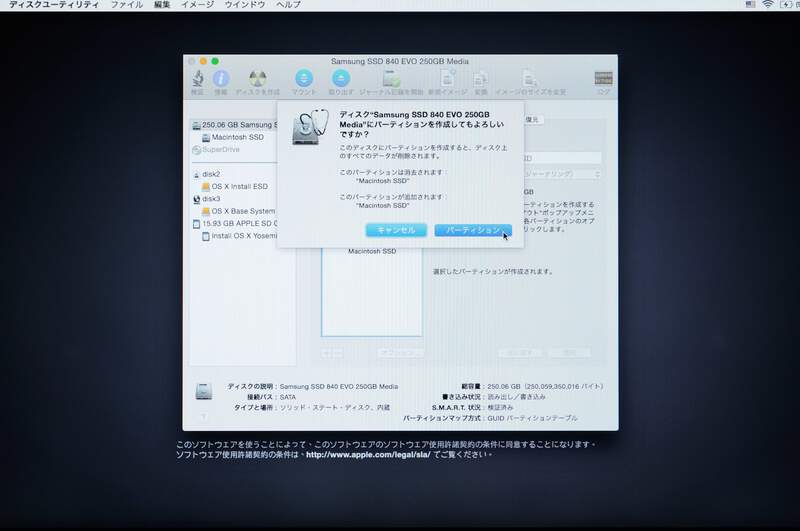
Task: Select disk3 in the sidebar
Action: pyautogui.click(x=207, y=199)
